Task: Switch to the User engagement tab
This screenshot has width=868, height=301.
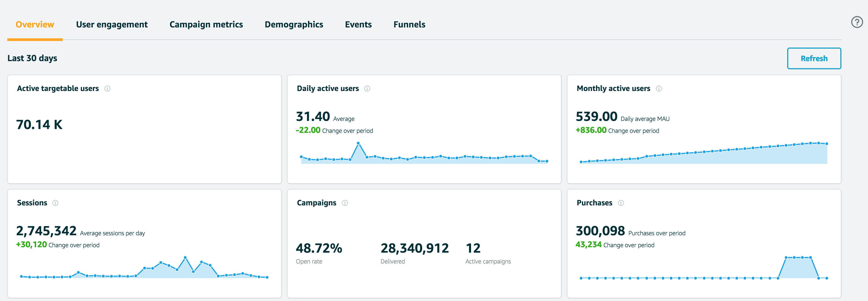Action: click(x=111, y=25)
